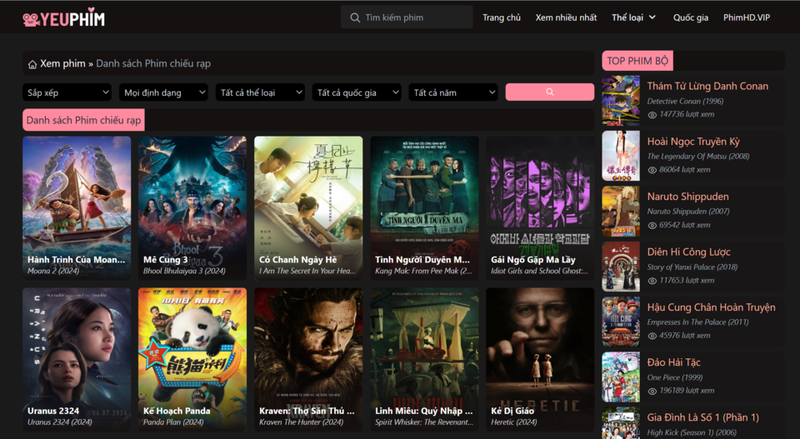Select the TOP PHIM BỘ tab
Image resolution: width=800 pixels, height=439 pixels.
click(x=637, y=61)
